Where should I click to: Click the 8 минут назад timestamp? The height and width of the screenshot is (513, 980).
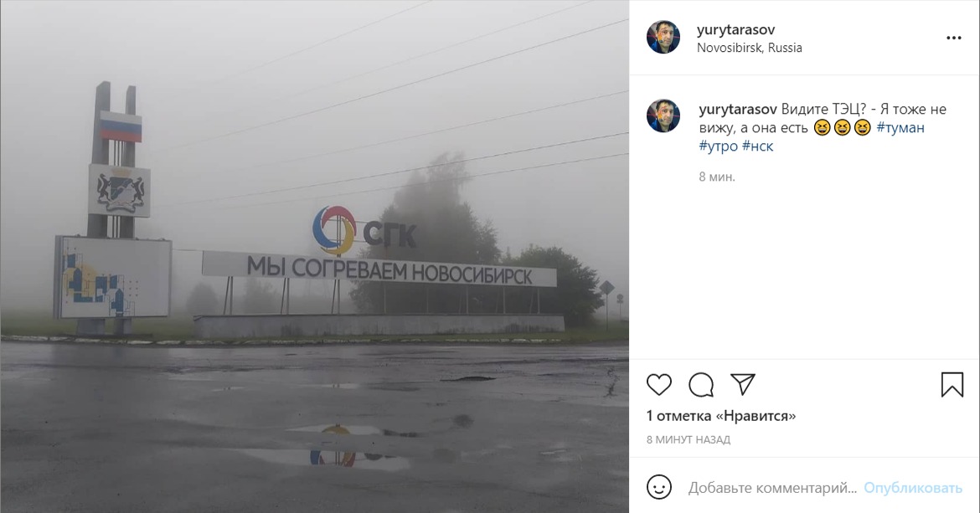point(689,439)
